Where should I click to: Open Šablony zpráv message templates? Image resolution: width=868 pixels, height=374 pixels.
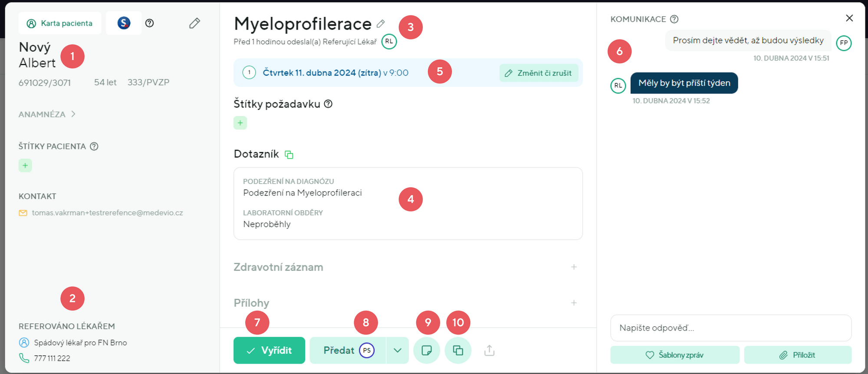[x=675, y=355]
